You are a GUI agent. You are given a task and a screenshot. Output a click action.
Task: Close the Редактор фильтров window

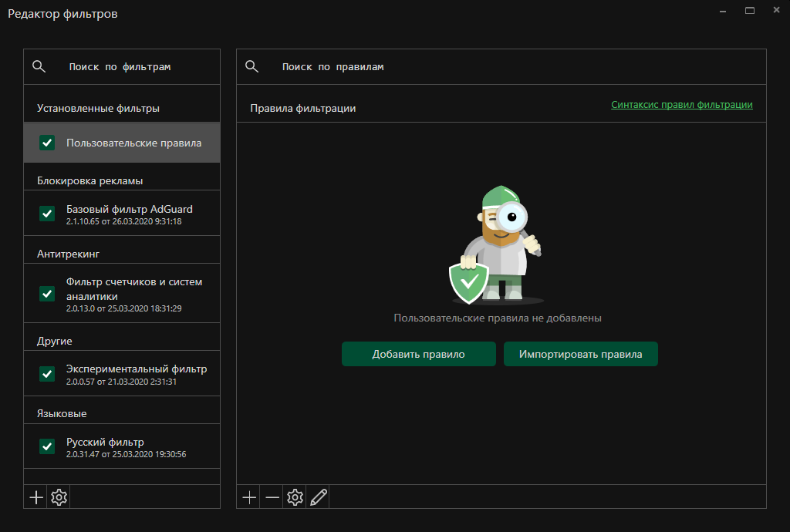pos(776,10)
